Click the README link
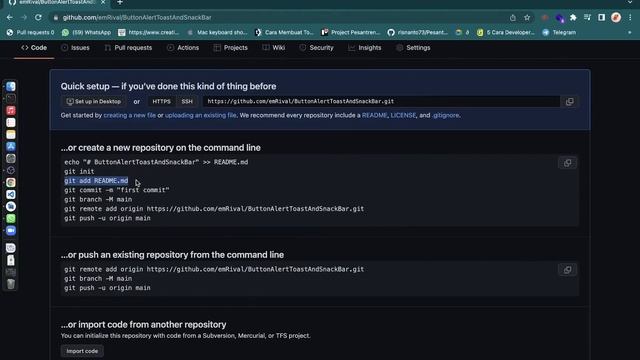 [x=374, y=116]
